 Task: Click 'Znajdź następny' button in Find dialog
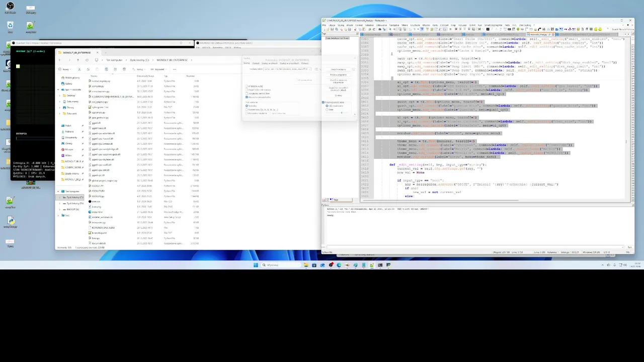tap(338, 69)
